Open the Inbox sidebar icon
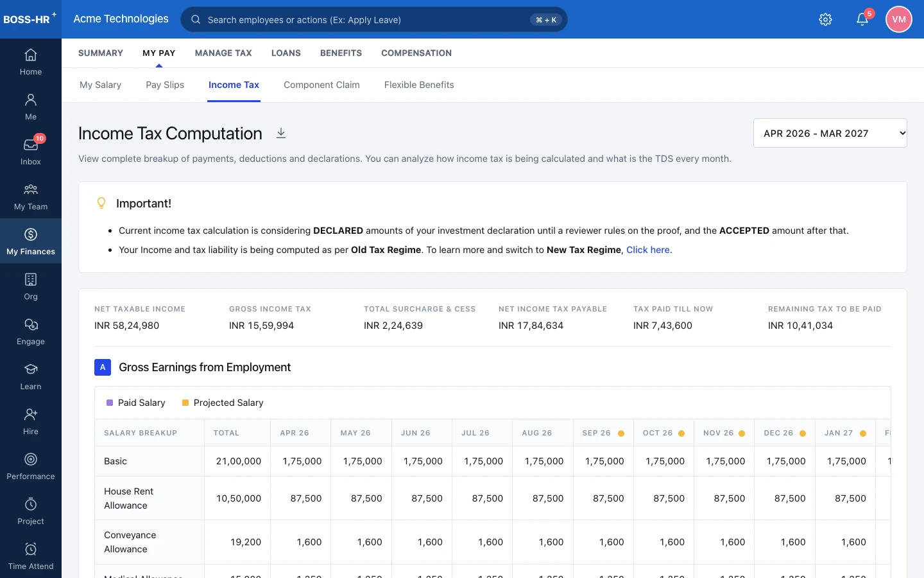Screen dimensions: 924x578 pyautogui.click(x=31, y=145)
